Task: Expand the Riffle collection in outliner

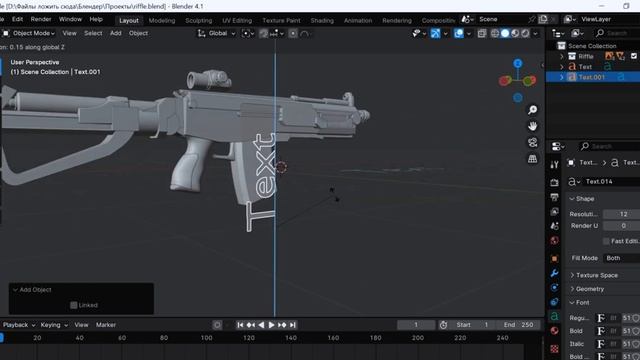Action: pyautogui.click(x=562, y=56)
